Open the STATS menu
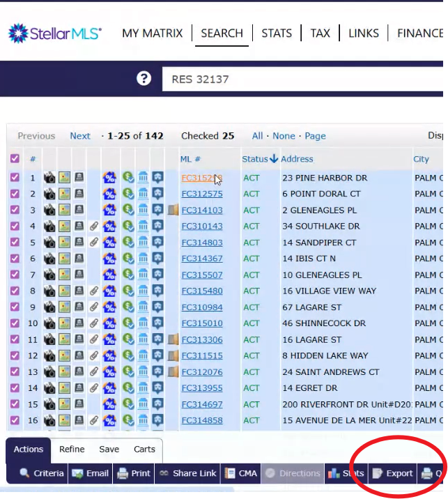 coord(276,33)
